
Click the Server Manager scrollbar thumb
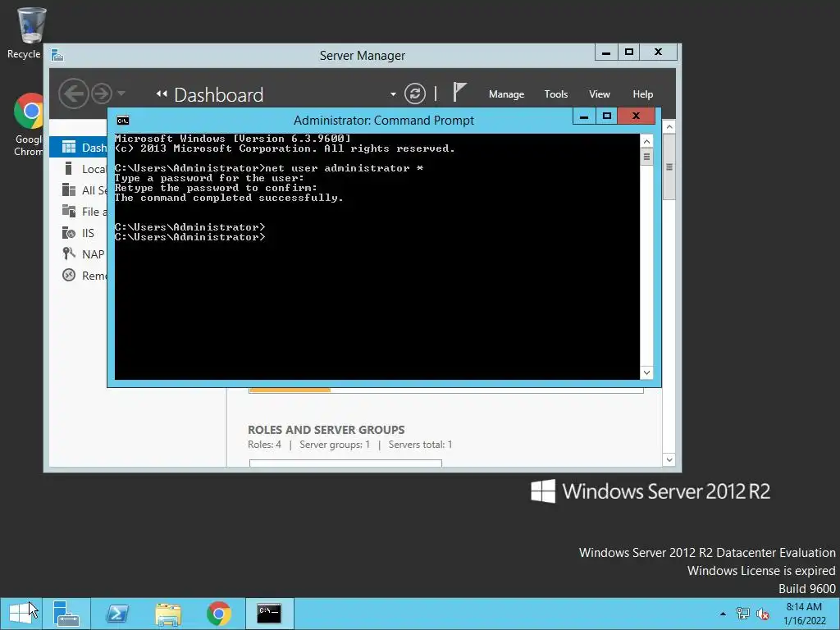pos(669,167)
